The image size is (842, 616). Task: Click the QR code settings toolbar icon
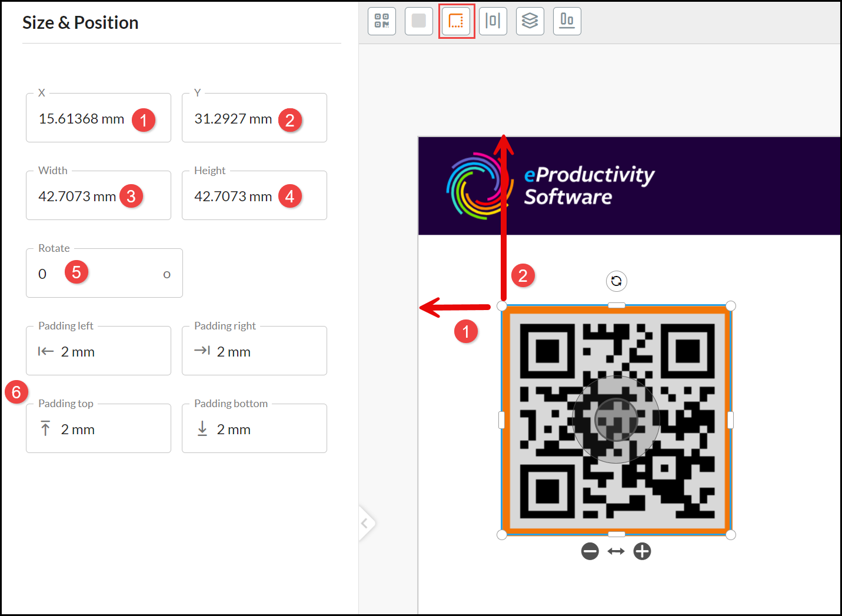(382, 21)
